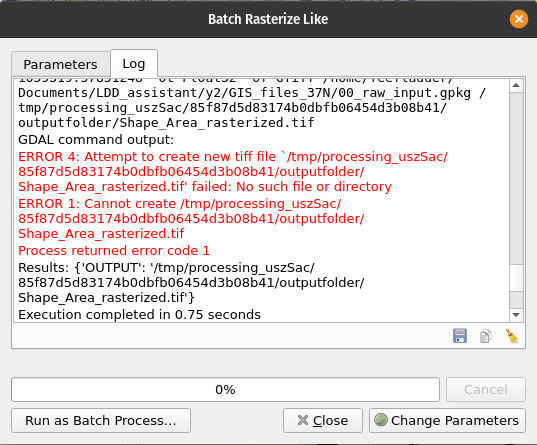Click the log scrollbar up arrow
The image size is (537, 445).
(516, 85)
